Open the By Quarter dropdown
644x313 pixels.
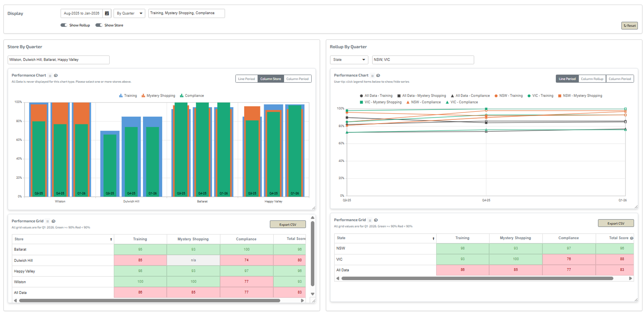click(129, 13)
